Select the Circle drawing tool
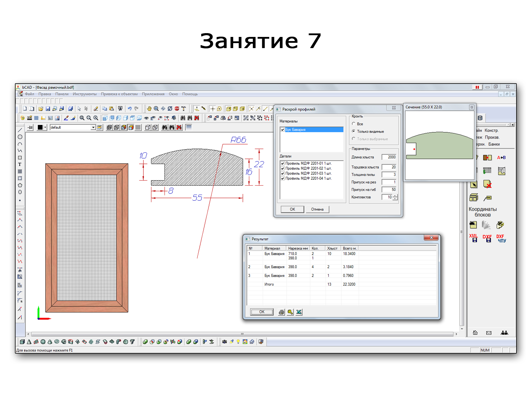532x399 pixels. [x=20, y=137]
